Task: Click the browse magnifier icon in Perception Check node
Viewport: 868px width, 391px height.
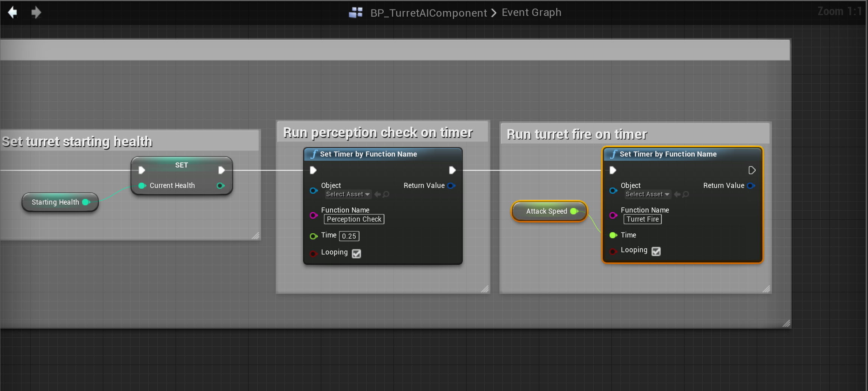Action: [386, 194]
